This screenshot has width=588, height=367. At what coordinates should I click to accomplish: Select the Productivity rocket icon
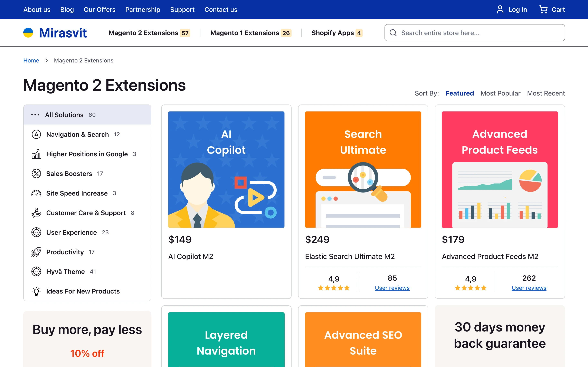click(36, 252)
